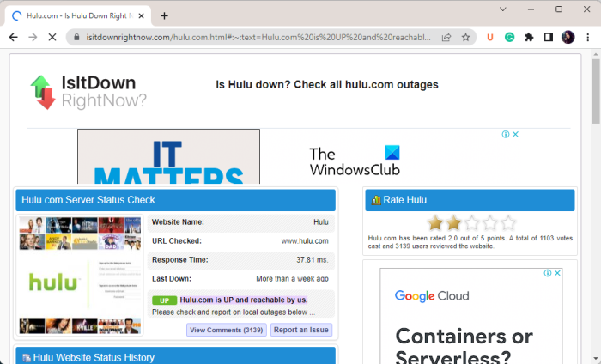Bookmark this page with the star icon
601x364 pixels.
pyautogui.click(x=465, y=37)
